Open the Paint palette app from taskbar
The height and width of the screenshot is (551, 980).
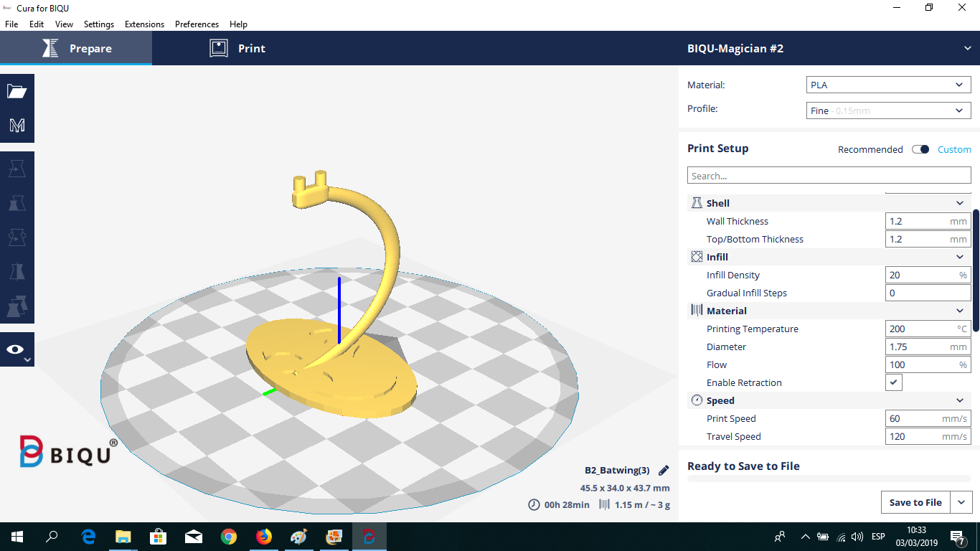click(298, 537)
